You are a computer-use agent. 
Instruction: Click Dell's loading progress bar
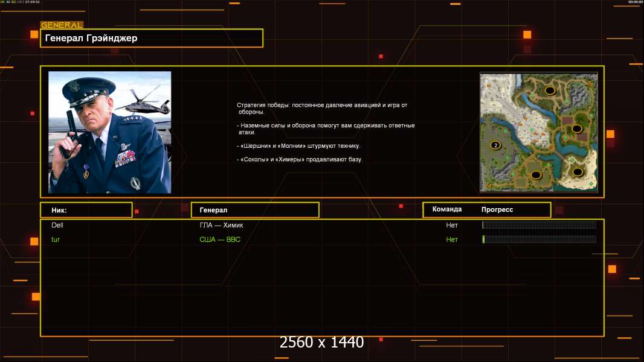(x=539, y=225)
